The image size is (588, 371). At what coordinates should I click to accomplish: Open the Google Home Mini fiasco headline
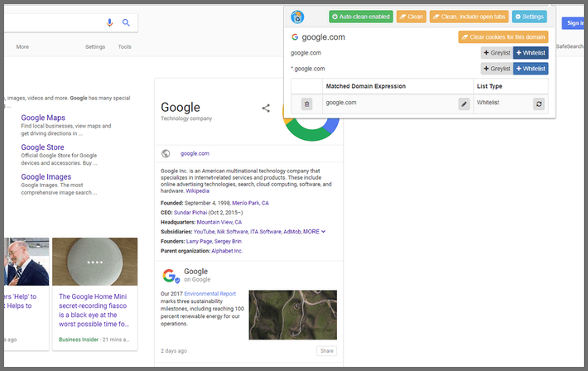(94, 311)
